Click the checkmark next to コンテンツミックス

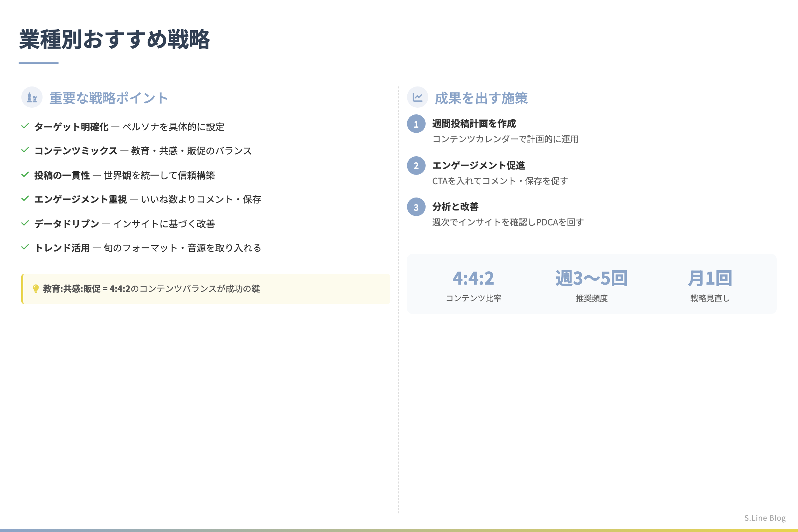25,150
